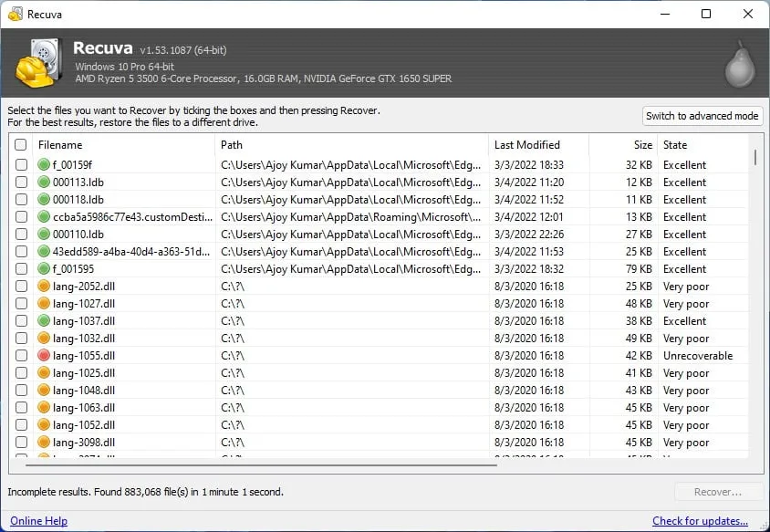Click the State column header

click(x=675, y=145)
